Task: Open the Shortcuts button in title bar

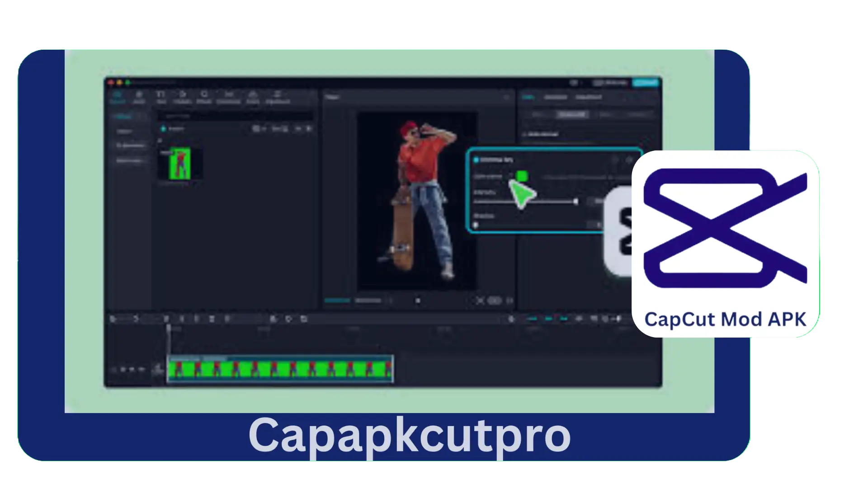Action: click(611, 83)
